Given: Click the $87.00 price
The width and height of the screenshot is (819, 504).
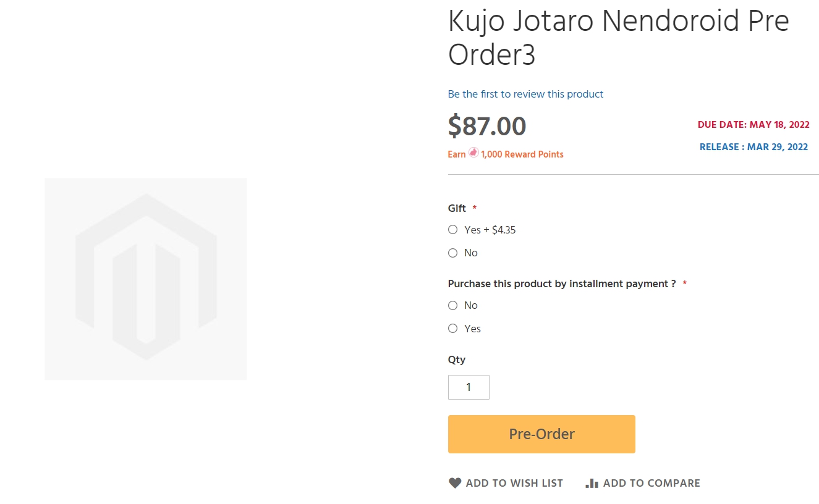Looking at the screenshot, I should coord(487,126).
